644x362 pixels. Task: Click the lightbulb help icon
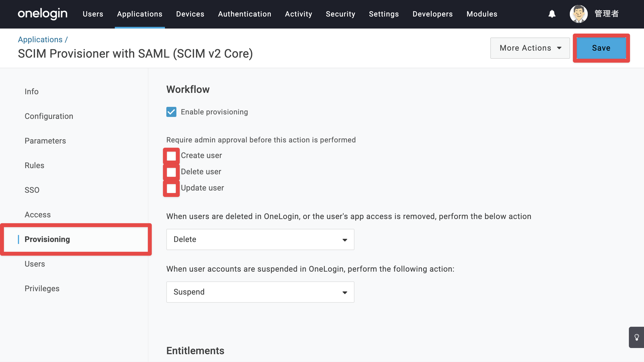pos(636,337)
